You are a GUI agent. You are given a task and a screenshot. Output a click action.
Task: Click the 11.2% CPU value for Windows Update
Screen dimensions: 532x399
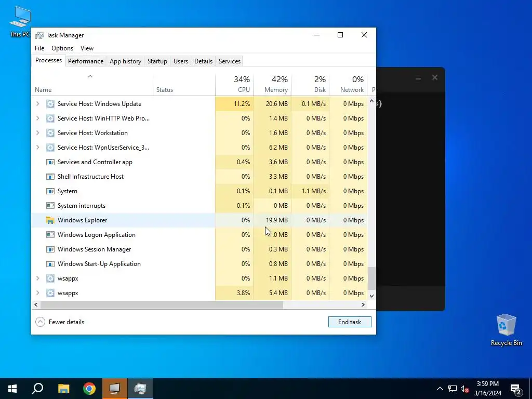click(x=242, y=104)
